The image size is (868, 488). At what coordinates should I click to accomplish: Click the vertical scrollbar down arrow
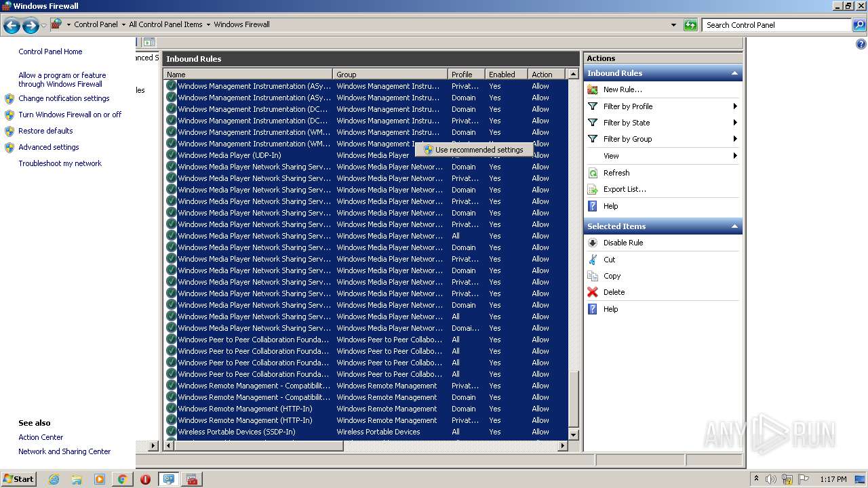(573, 434)
